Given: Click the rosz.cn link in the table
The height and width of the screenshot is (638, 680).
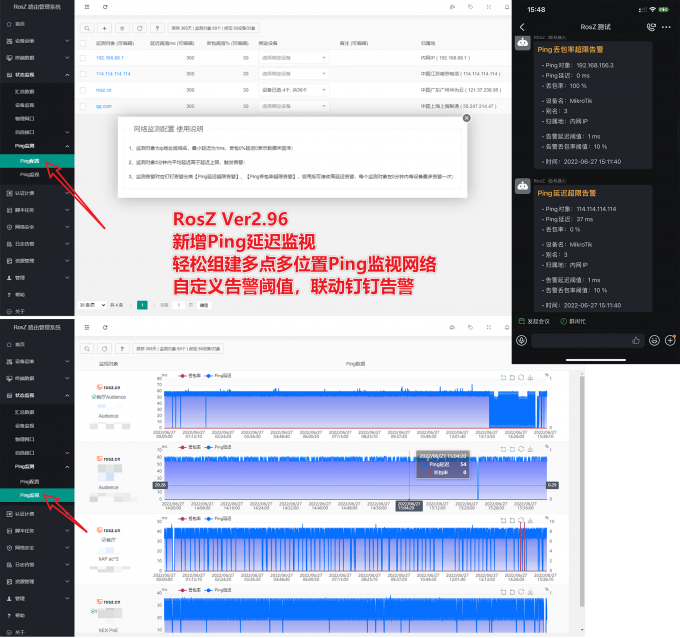Looking at the screenshot, I should coord(104,90).
